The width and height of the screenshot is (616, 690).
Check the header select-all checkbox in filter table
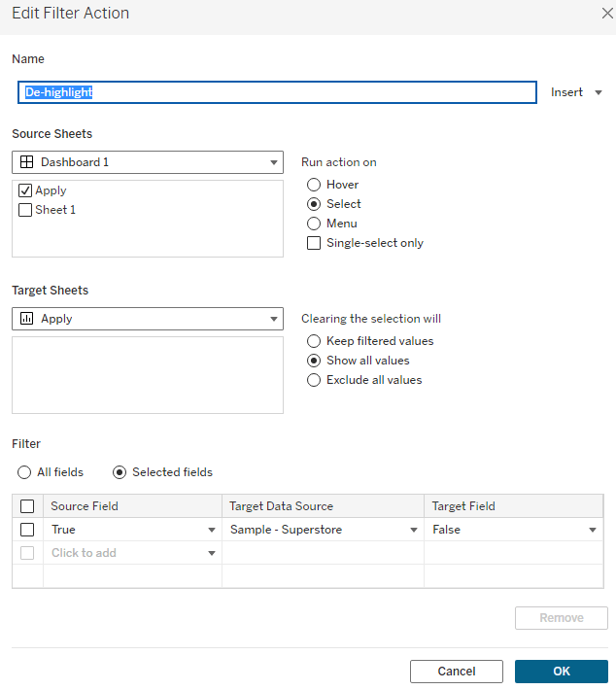point(27,506)
